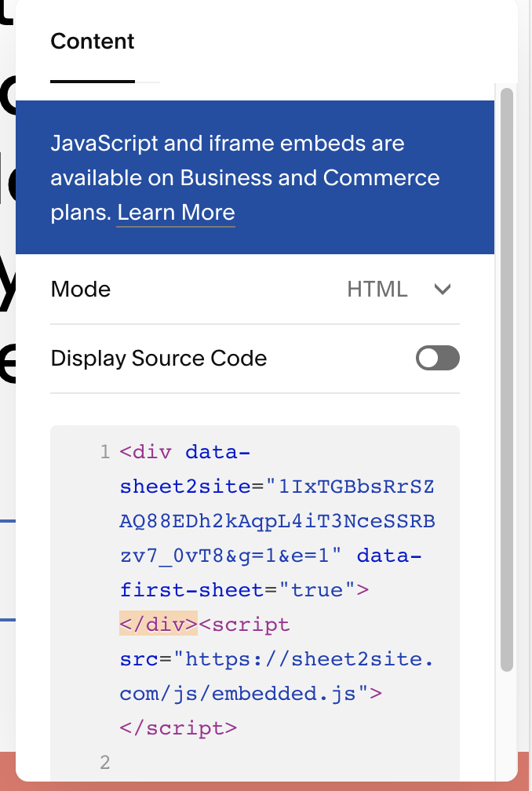Click the <div data- opening tag

pyautogui.click(x=184, y=451)
